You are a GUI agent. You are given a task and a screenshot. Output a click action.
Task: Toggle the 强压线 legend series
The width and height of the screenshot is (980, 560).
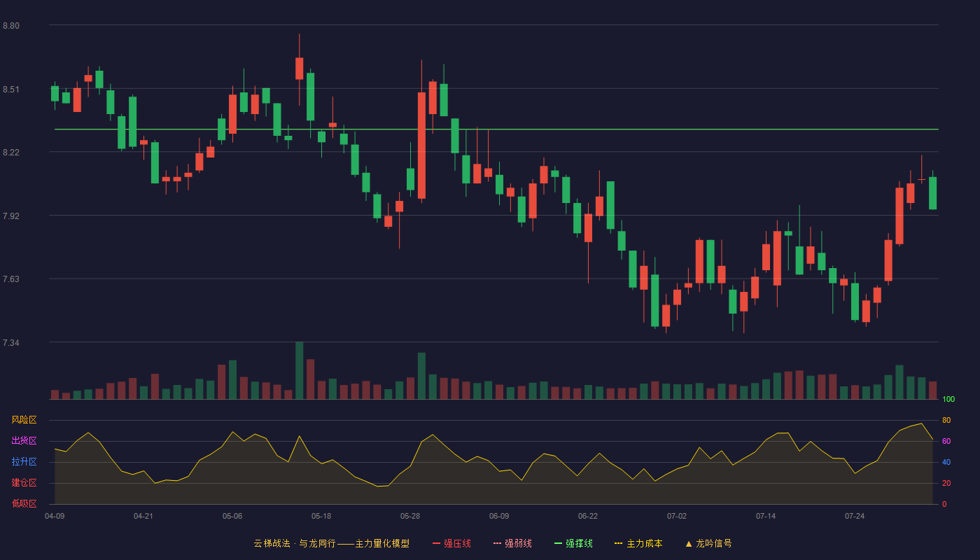click(x=451, y=543)
